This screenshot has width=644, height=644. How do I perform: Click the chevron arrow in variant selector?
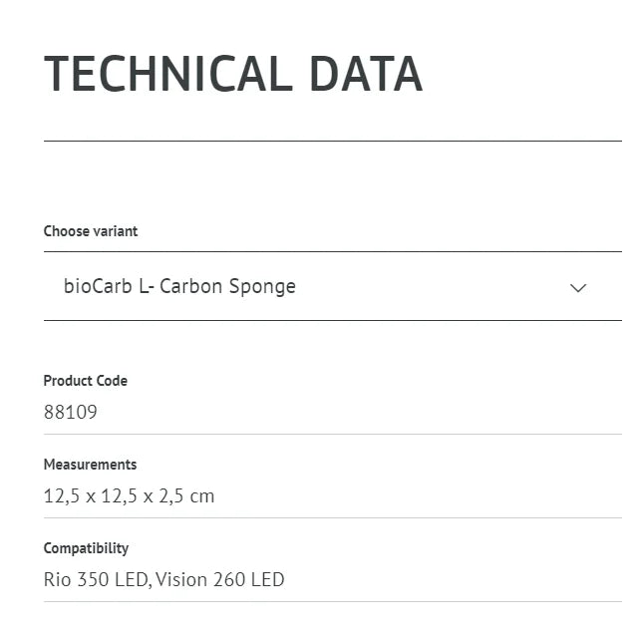[578, 288]
